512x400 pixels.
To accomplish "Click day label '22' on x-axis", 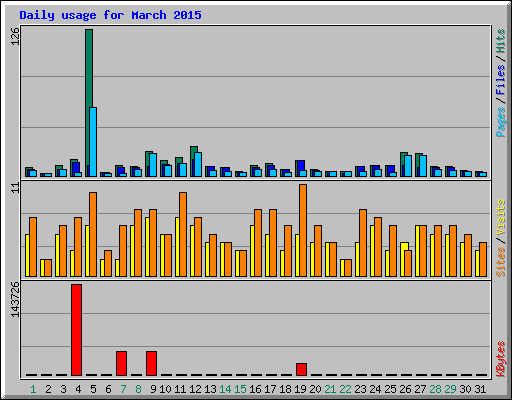I will click(x=345, y=389).
